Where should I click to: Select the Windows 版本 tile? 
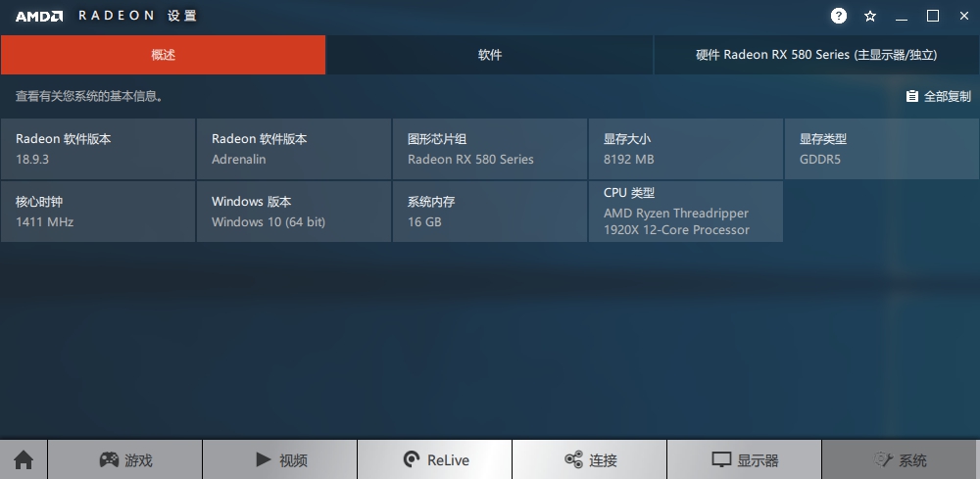click(294, 212)
